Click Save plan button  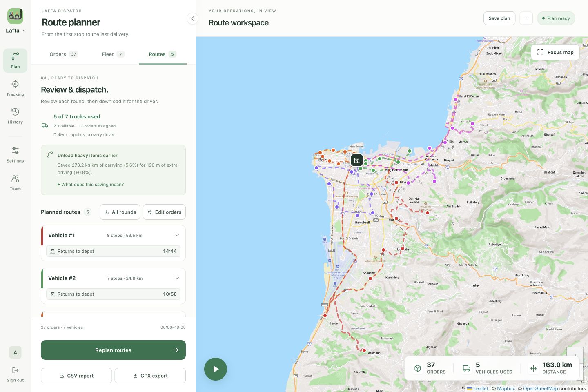[499, 18]
